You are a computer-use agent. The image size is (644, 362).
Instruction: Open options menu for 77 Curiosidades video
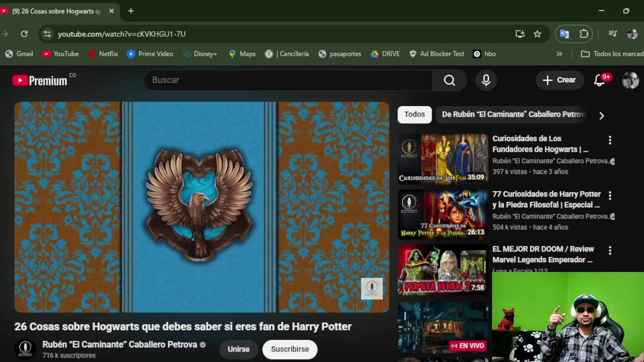point(610,196)
